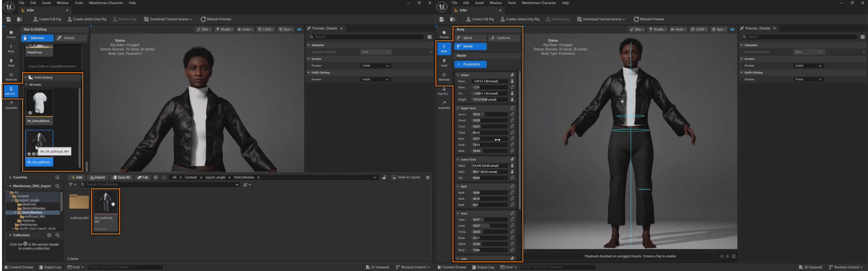868x271 pixels.
Task: Toggle pin for the Global section
Action: [512, 75]
